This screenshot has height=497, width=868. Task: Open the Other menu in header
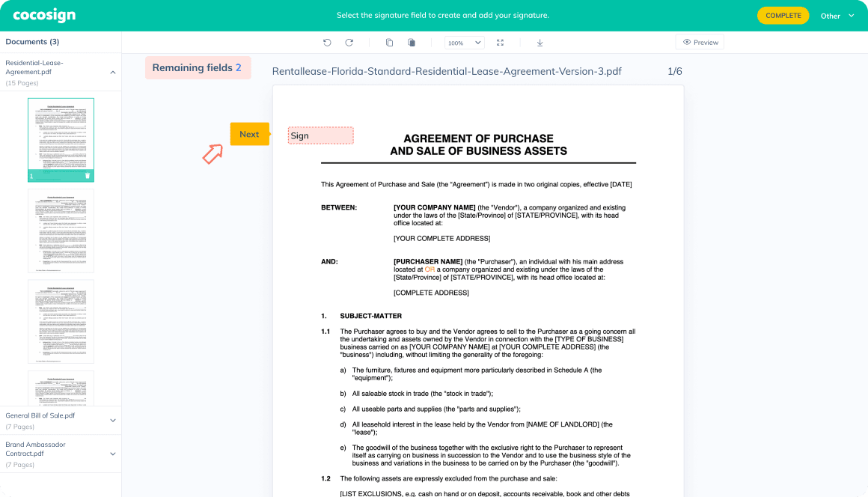tap(837, 16)
